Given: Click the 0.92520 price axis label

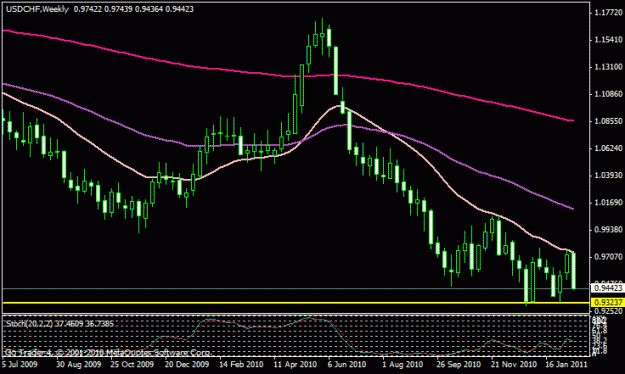Looking at the screenshot, I should (608, 311).
